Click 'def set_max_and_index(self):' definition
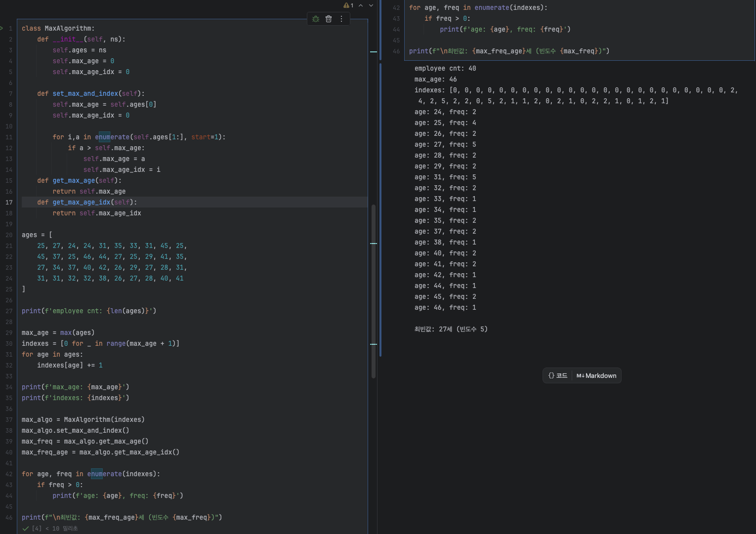 point(91,93)
